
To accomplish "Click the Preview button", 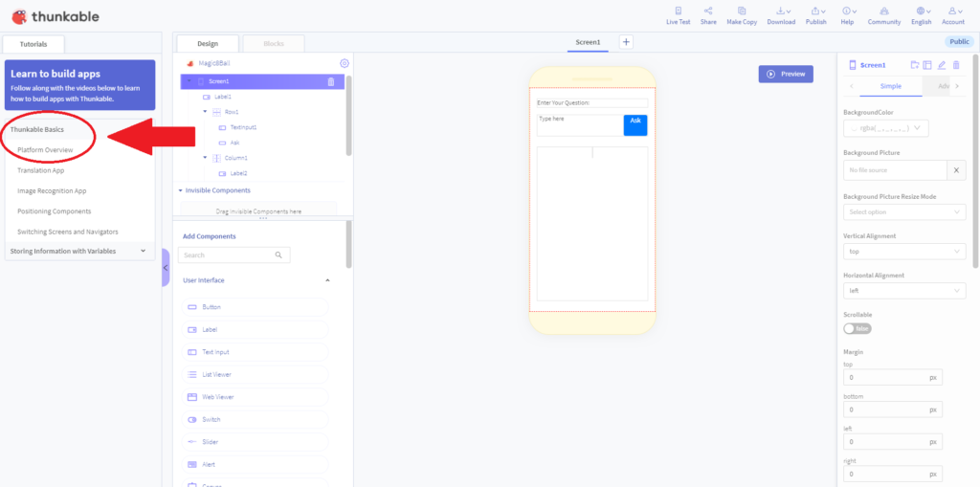I will coord(787,74).
